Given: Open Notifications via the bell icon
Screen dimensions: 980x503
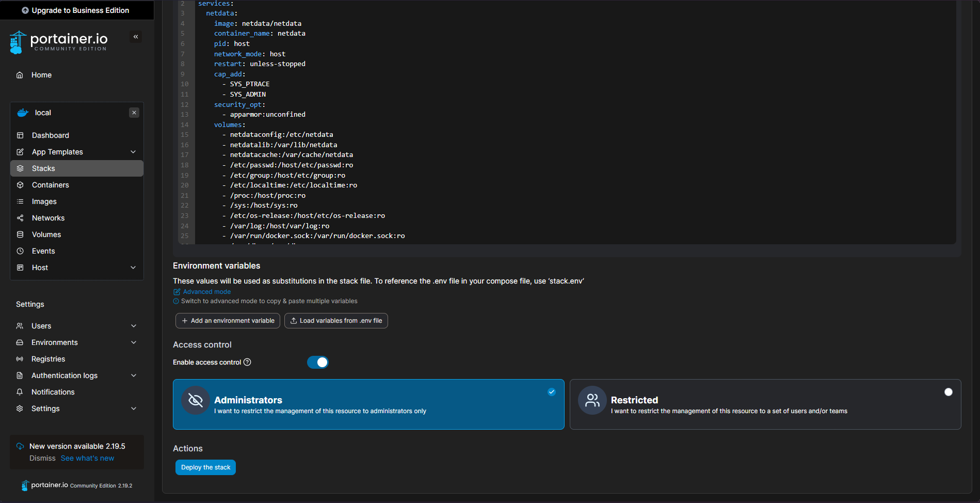Looking at the screenshot, I should pos(20,391).
